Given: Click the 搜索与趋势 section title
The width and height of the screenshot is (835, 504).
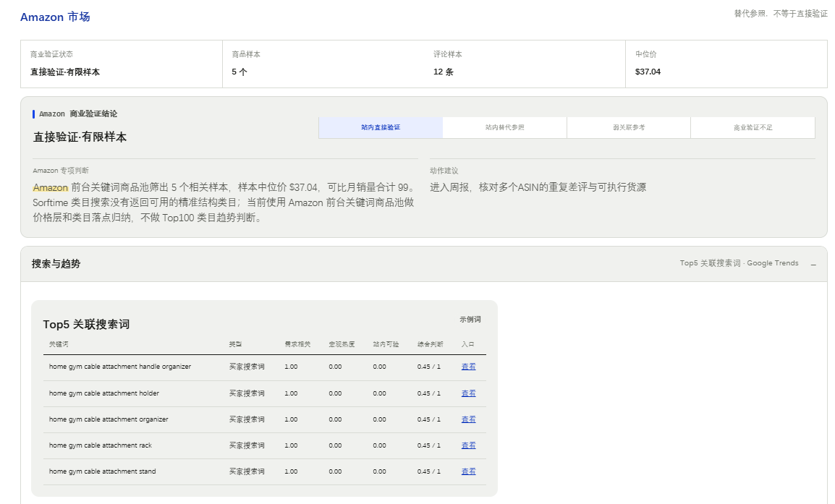Looking at the screenshot, I should [x=56, y=264].
